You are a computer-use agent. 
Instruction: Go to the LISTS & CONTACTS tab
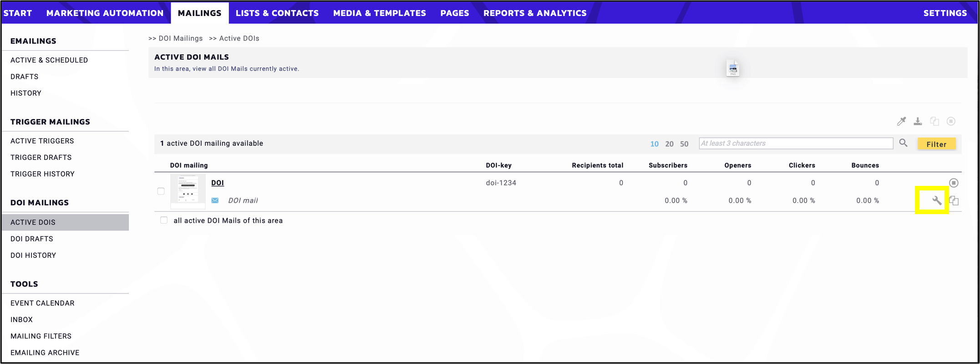[x=277, y=13]
